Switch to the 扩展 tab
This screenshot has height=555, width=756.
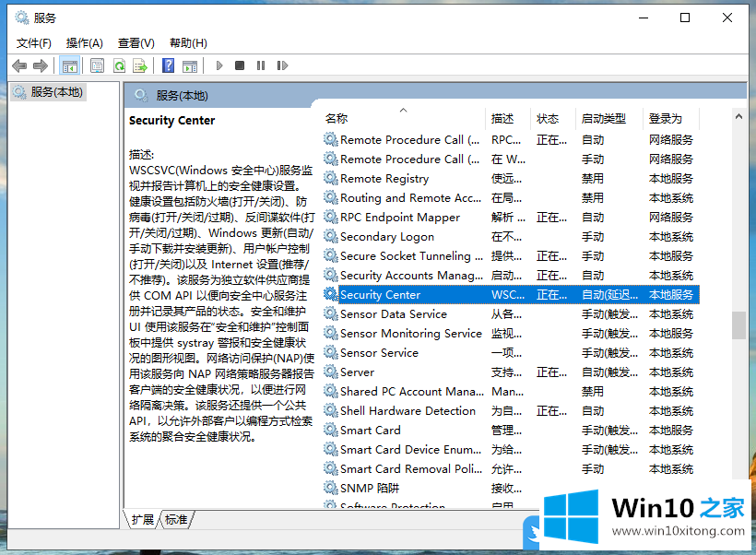pos(143,519)
